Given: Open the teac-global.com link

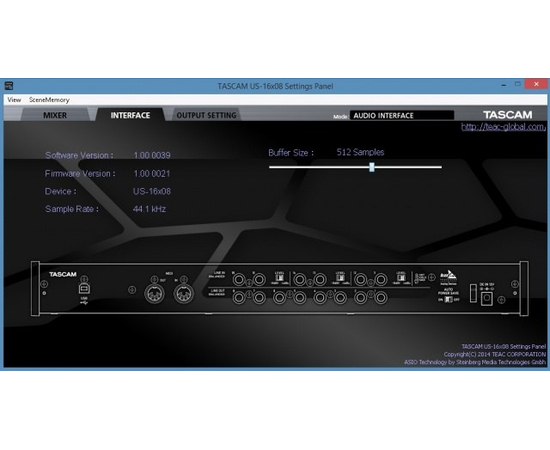Looking at the screenshot, I should click(503, 127).
